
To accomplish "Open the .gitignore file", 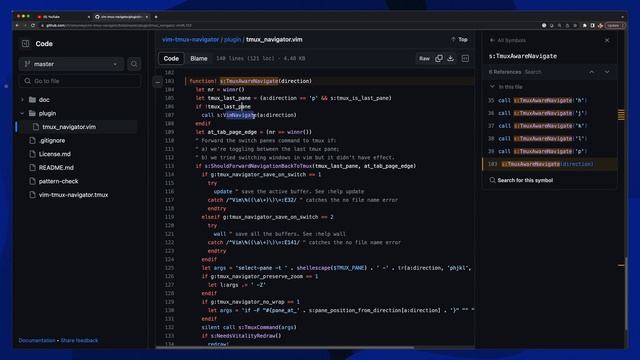I will pos(52,140).
